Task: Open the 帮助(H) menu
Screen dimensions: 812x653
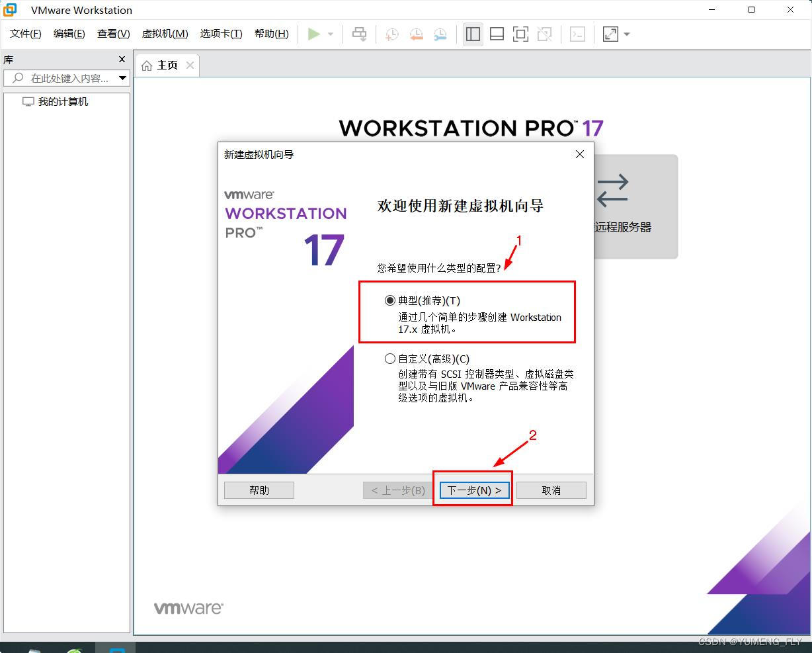Action: pos(272,34)
